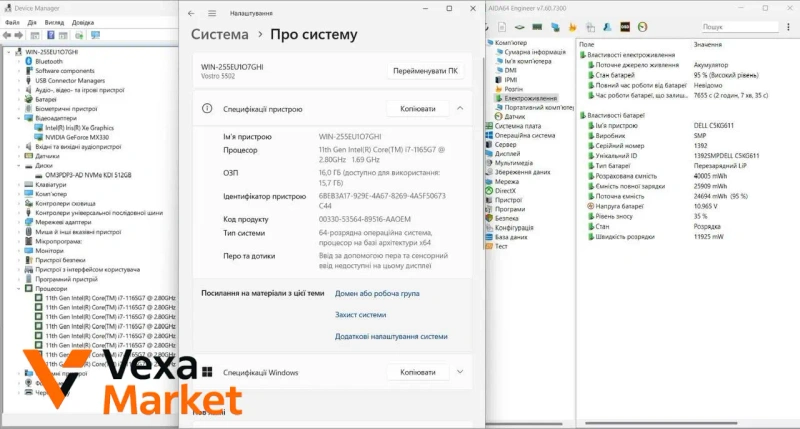Collapse the Процесори node in Device Manager
This screenshot has width=800, height=429.
(19, 289)
